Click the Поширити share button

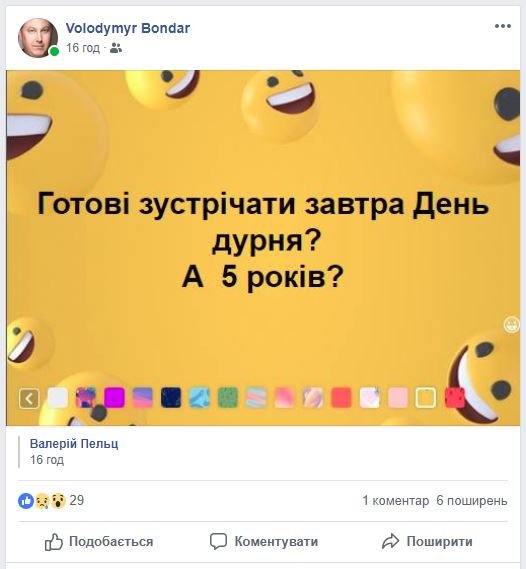tap(427, 542)
